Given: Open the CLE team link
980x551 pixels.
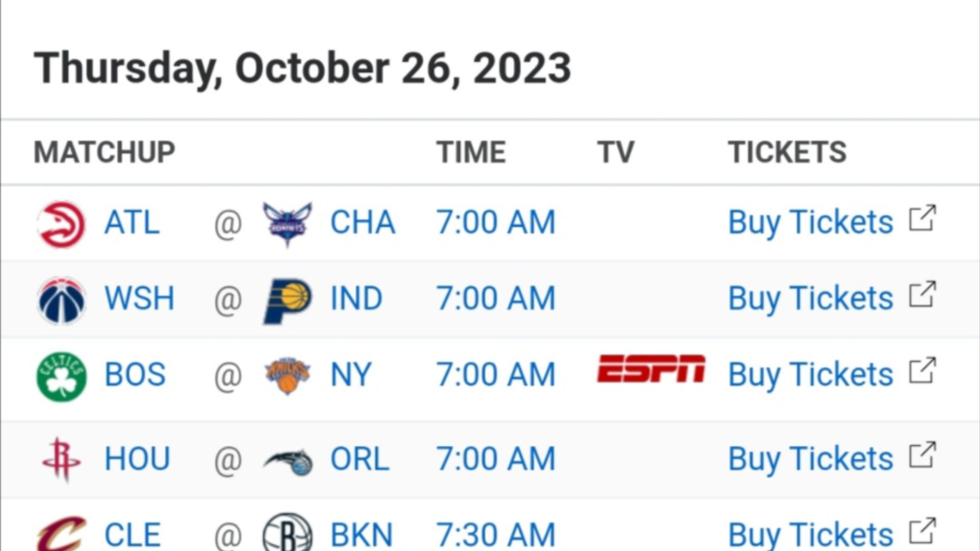Looking at the screenshot, I should click(x=133, y=535).
